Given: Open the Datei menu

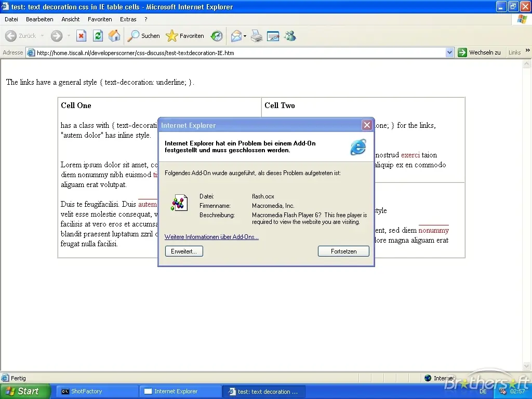Looking at the screenshot, I should (x=11, y=19).
